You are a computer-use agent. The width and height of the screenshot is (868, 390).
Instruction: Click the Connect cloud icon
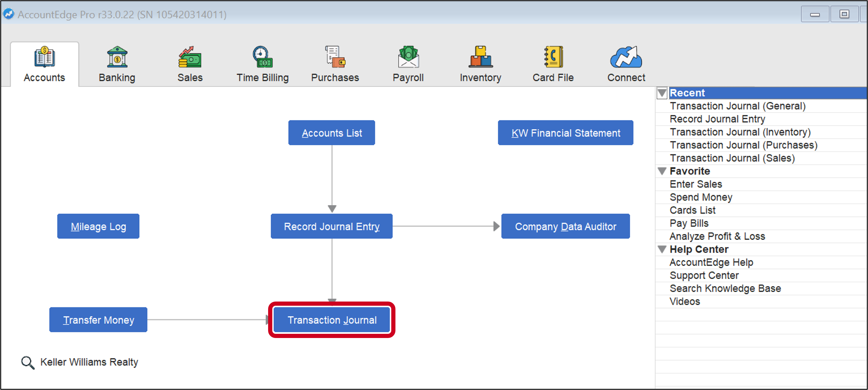[626, 57]
